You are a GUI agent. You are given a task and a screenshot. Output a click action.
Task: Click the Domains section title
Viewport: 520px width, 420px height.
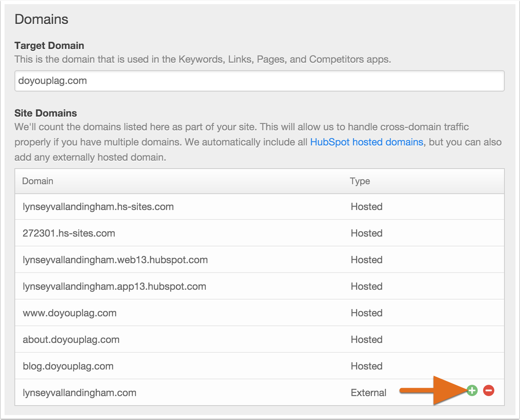(41, 19)
